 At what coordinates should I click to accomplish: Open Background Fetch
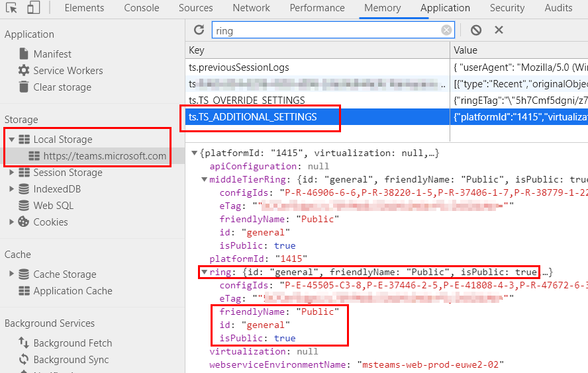point(73,343)
